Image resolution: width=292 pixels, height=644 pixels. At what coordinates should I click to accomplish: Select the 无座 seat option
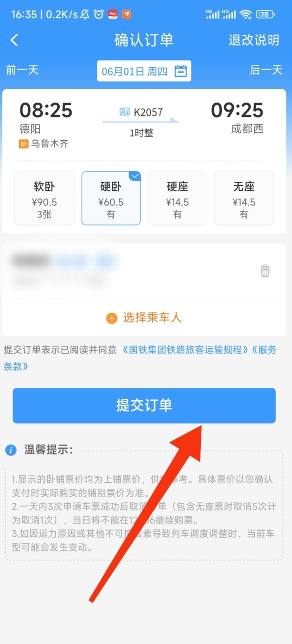coord(244,198)
